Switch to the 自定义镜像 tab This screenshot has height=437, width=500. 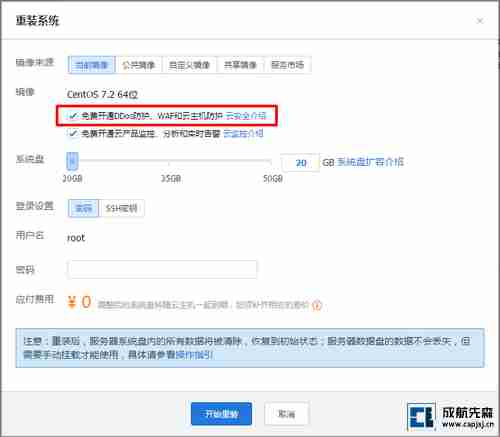189,65
